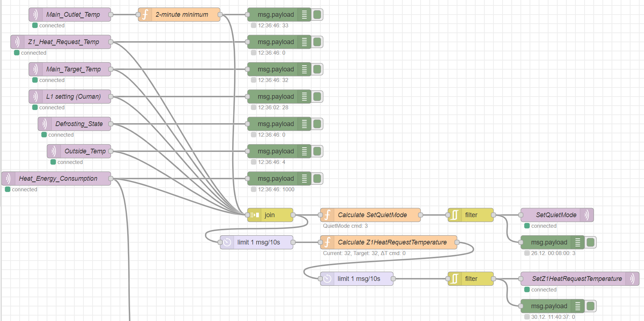Click the filter icon on node feeding SetQuietMode
The image size is (644, 321).
point(455,215)
